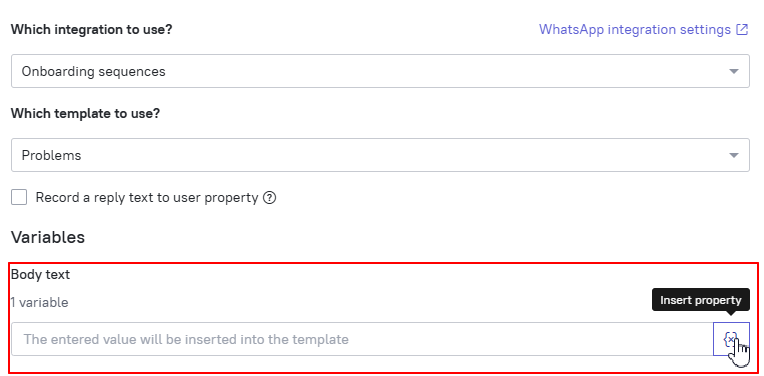Enable the Record a reply text checkbox
Viewport: 764px width, 376px height.
[19, 198]
